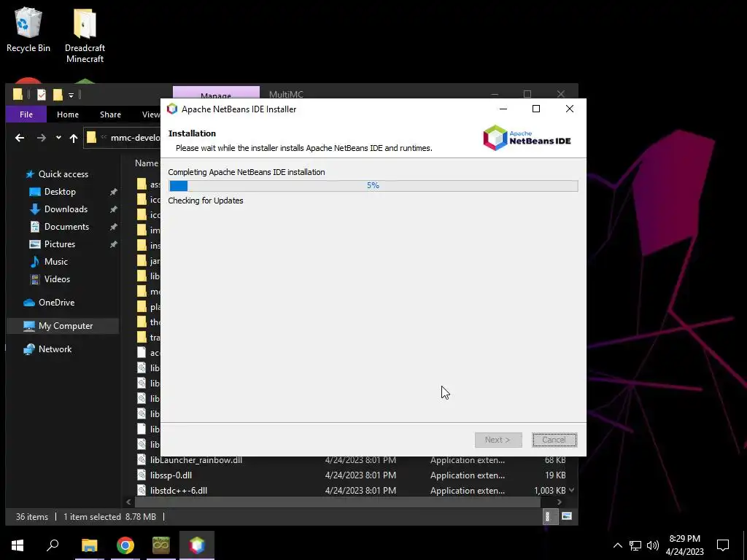Select Downloads in Quick access
747x560 pixels.
[65, 209]
